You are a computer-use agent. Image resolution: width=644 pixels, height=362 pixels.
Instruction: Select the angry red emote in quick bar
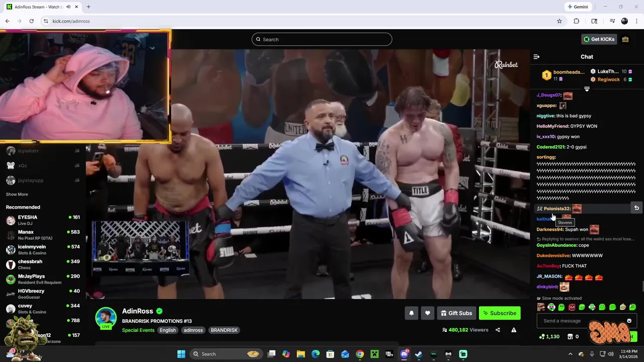(572, 307)
